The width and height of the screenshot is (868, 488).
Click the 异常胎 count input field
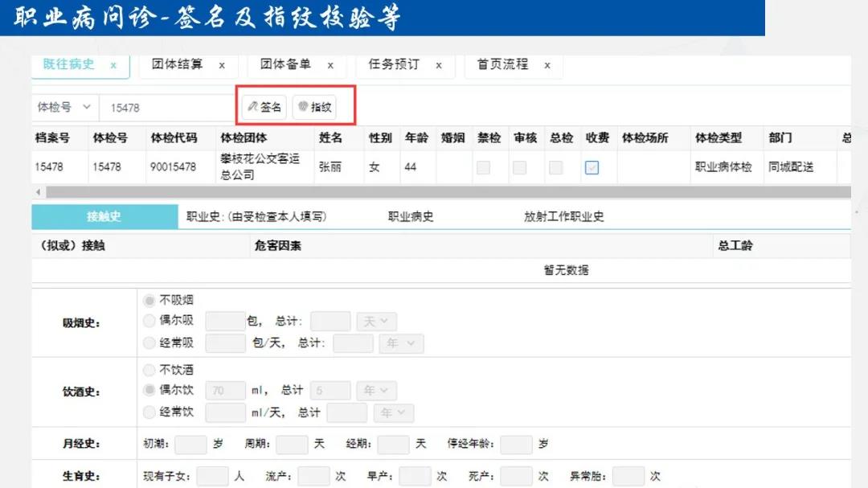tap(628, 477)
